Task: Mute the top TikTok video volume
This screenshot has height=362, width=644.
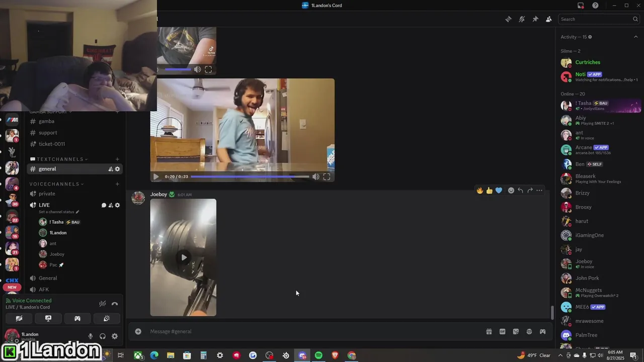Action: (197, 69)
